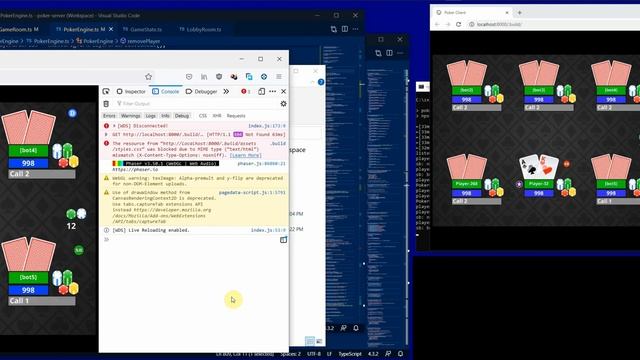
Task: Click the red error count badge in DevTools
Action: click(x=245, y=91)
